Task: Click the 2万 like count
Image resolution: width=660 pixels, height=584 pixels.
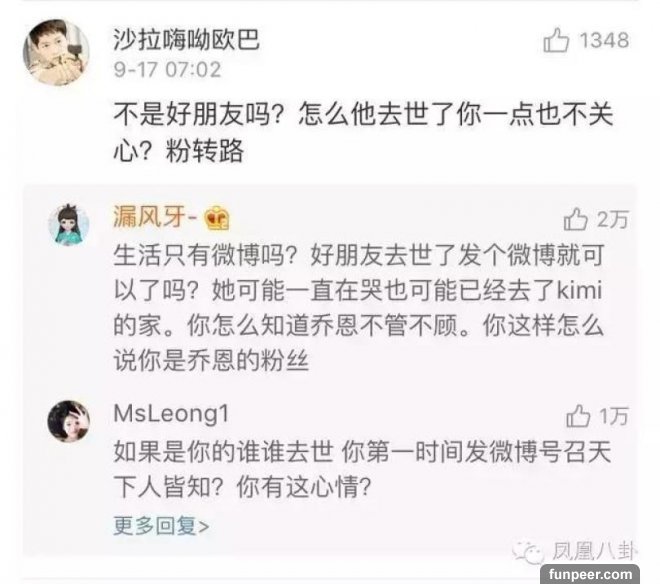Action: (613, 219)
